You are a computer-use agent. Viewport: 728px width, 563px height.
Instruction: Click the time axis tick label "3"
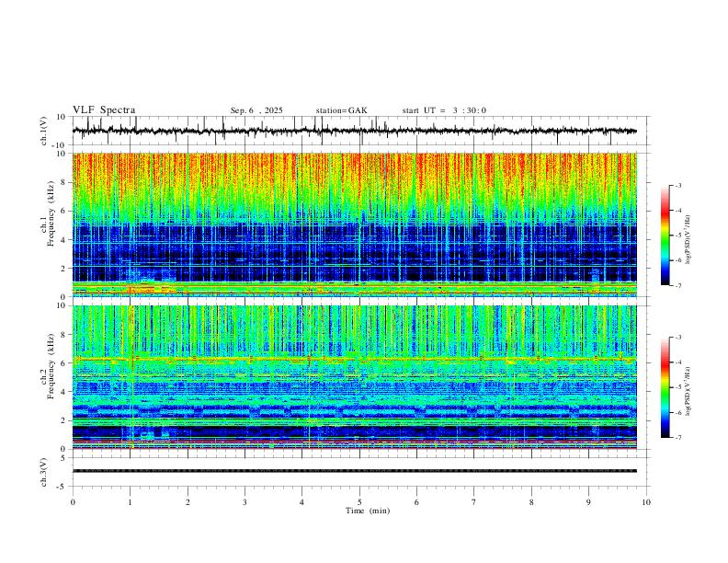point(245,502)
